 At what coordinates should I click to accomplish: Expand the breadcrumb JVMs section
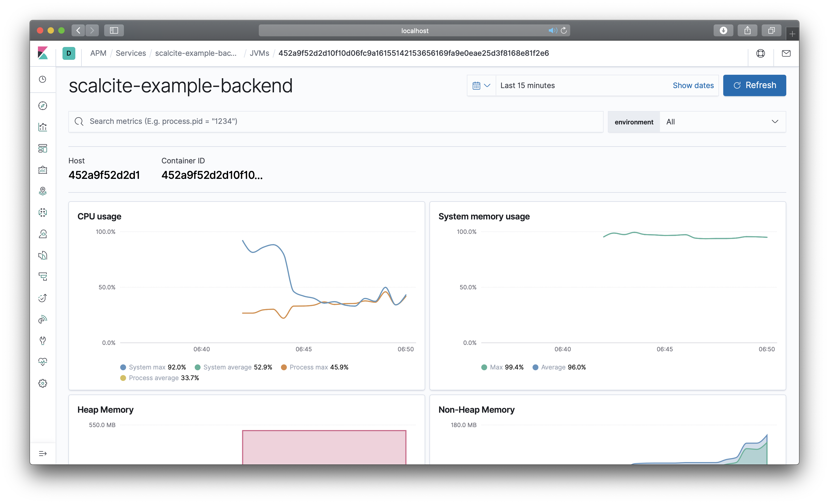click(259, 53)
